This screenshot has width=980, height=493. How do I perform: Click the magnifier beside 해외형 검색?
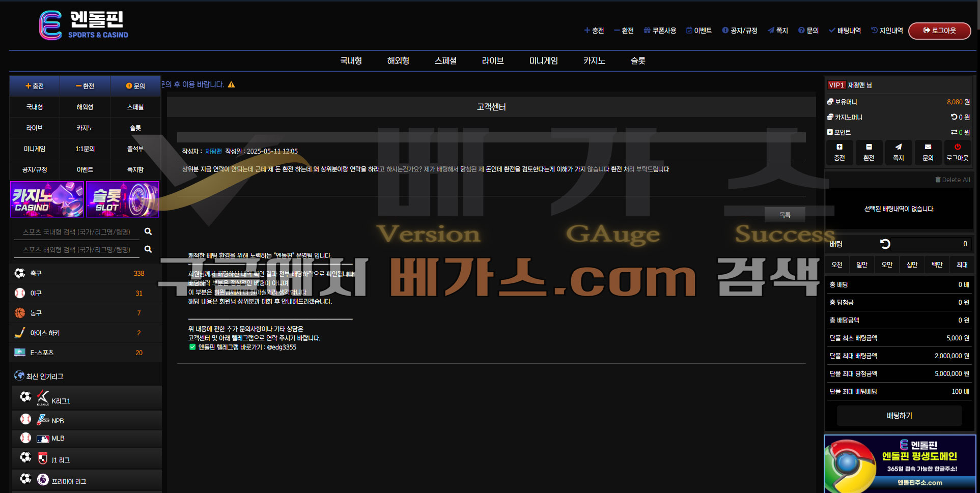(148, 249)
